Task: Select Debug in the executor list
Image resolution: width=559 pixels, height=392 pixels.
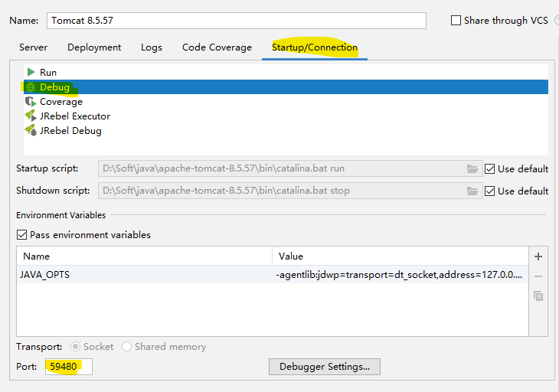Action: 286,87
